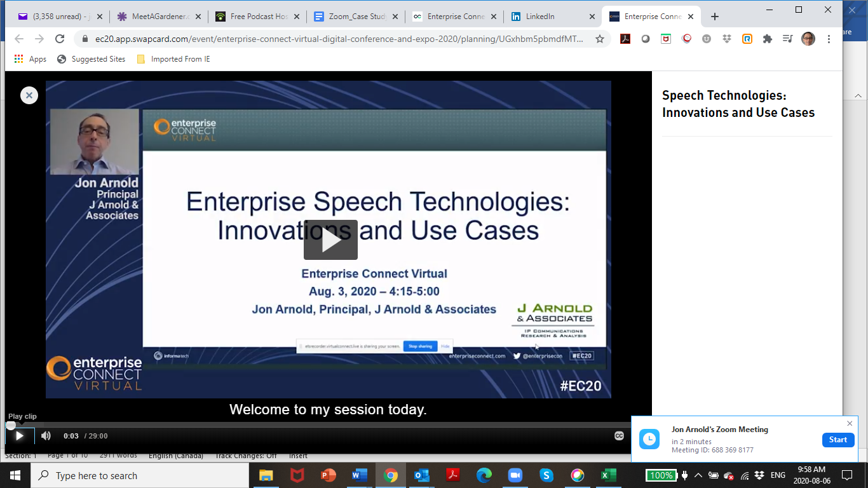Screen dimensions: 868x488
Task: Open McAfee from the taskbar
Action: click(297, 475)
